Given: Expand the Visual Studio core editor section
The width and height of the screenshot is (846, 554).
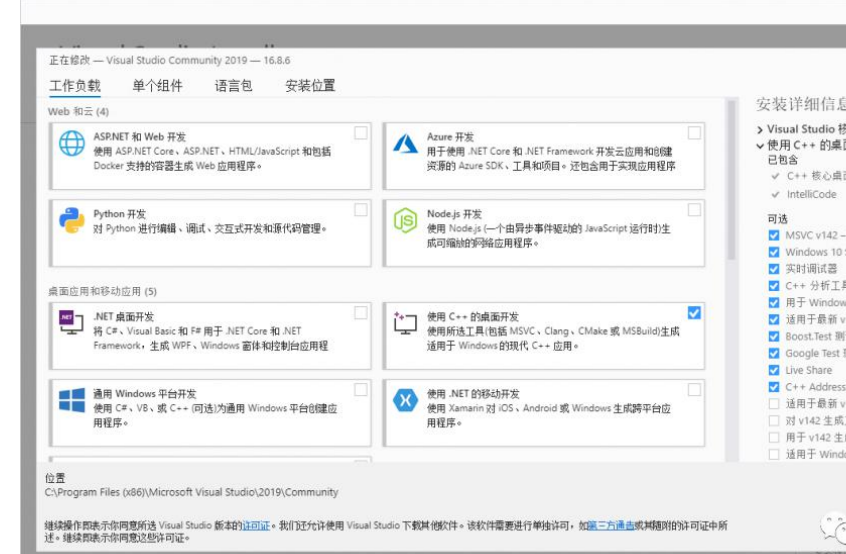Looking at the screenshot, I should point(760,129).
